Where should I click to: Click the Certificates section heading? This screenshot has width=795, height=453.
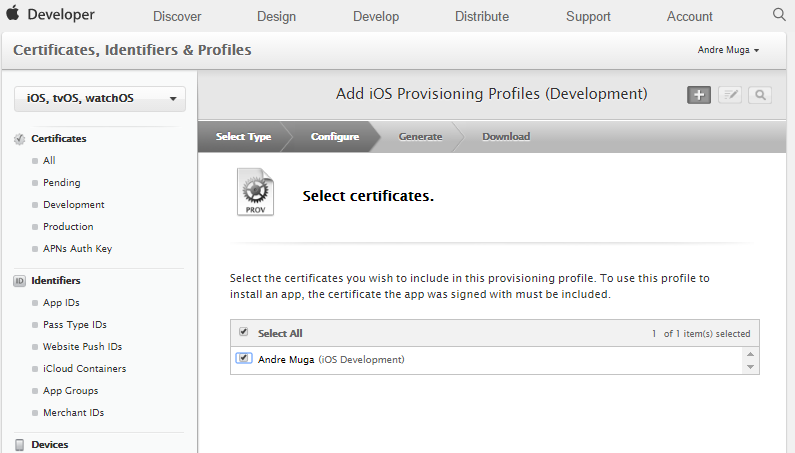(58, 138)
